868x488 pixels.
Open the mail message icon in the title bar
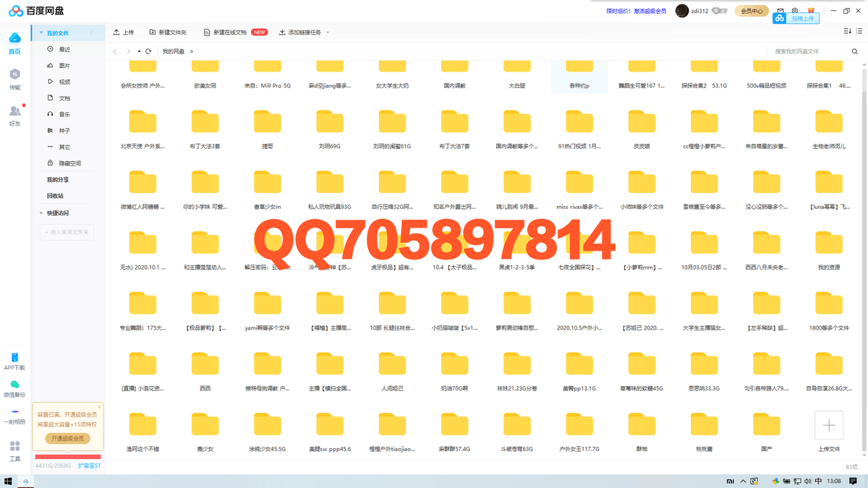780,11
